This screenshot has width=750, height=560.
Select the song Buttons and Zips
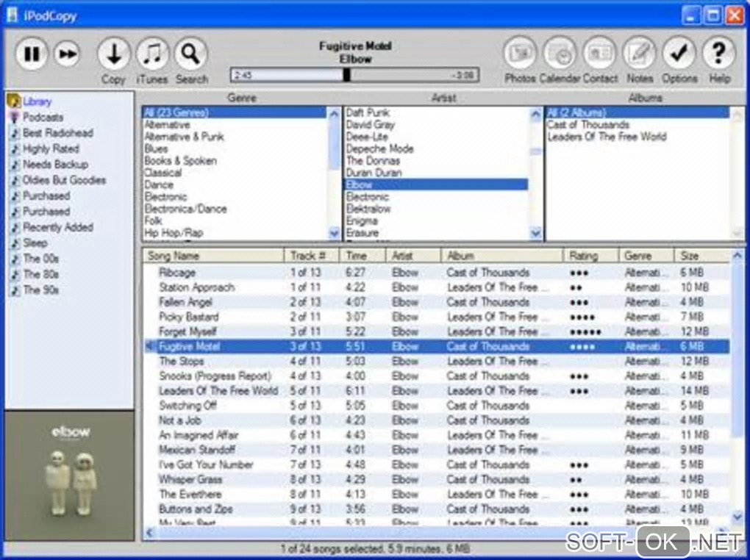436,509
